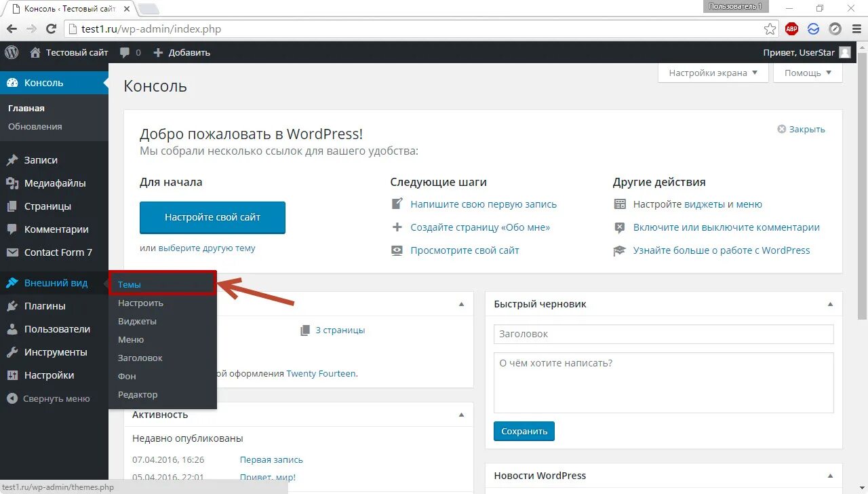Open Включите или выключите комментарии link
Viewport: 868px width, 494px height.
pos(726,227)
